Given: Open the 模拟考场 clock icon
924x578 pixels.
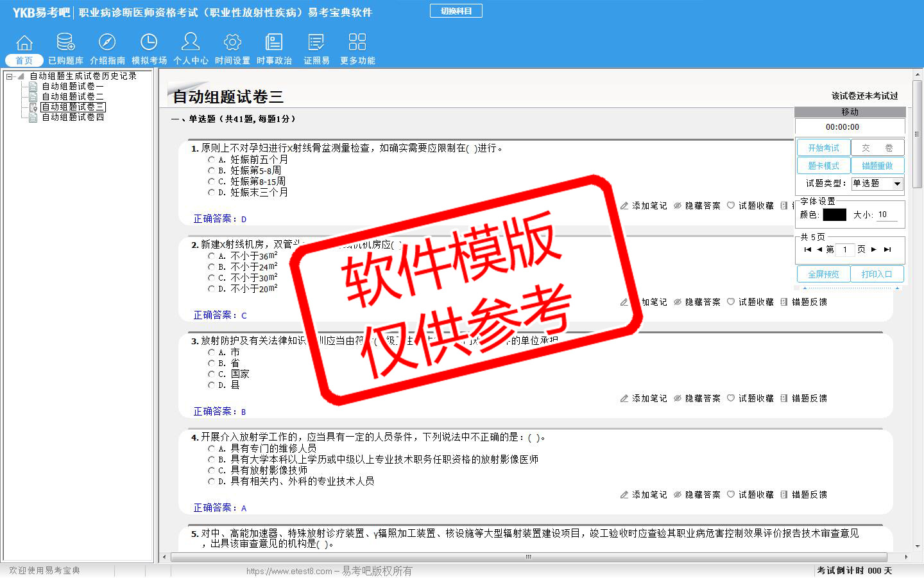Looking at the screenshot, I should click(149, 42).
